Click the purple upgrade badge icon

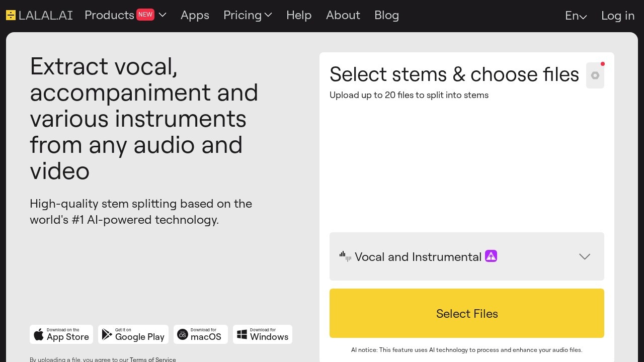click(x=491, y=256)
